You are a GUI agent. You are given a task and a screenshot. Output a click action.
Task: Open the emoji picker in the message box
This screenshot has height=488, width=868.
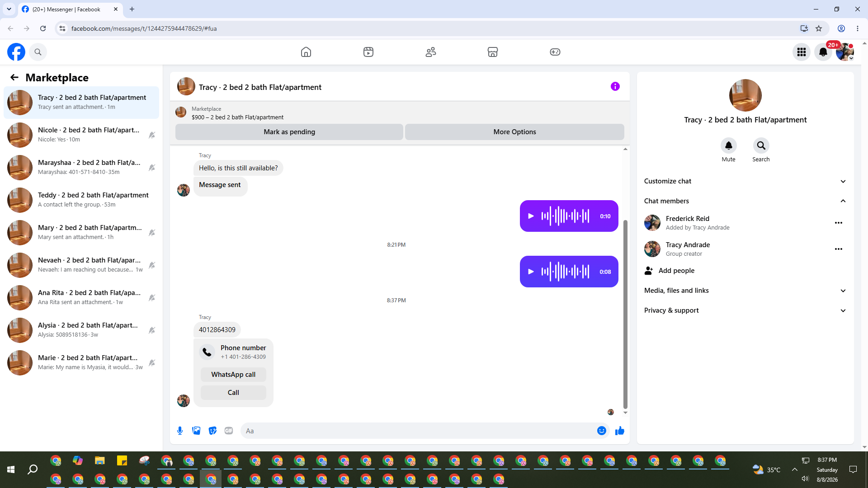pos(602,431)
